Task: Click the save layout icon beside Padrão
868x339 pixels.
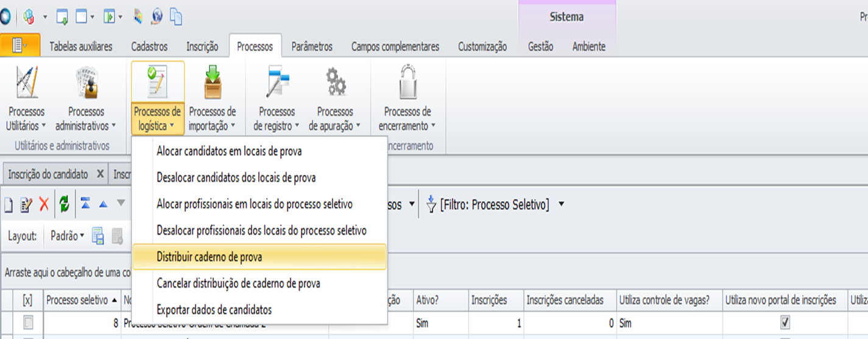Action: (98, 236)
